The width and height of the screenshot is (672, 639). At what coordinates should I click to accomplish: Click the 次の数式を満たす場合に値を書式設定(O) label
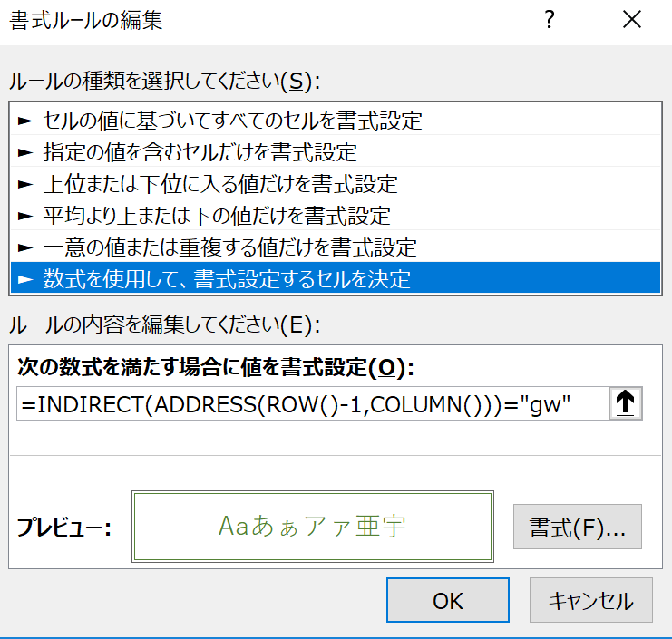[216, 367]
